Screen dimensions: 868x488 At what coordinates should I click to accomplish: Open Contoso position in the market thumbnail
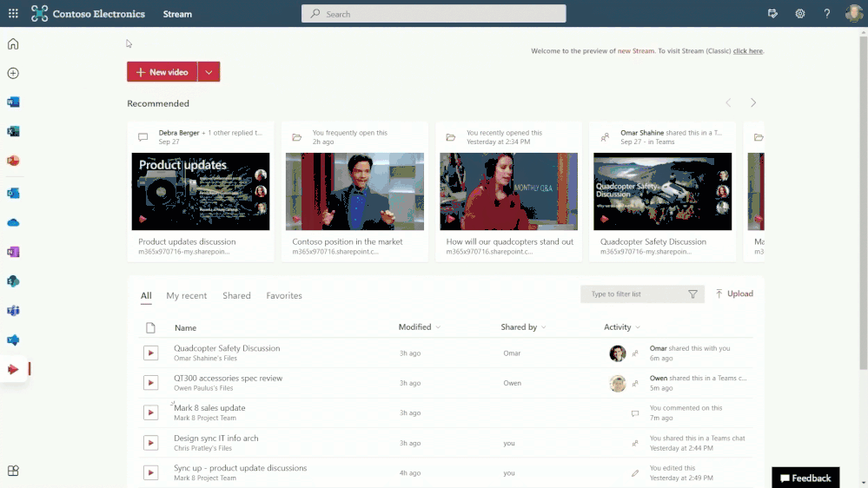coord(354,191)
